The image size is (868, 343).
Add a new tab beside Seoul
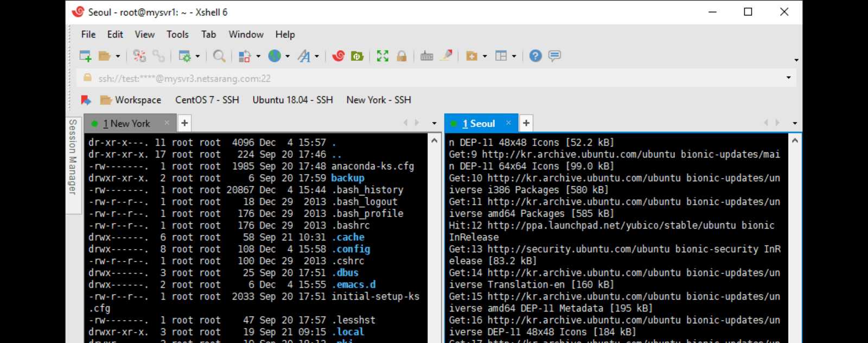pyautogui.click(x=526, y=123)
